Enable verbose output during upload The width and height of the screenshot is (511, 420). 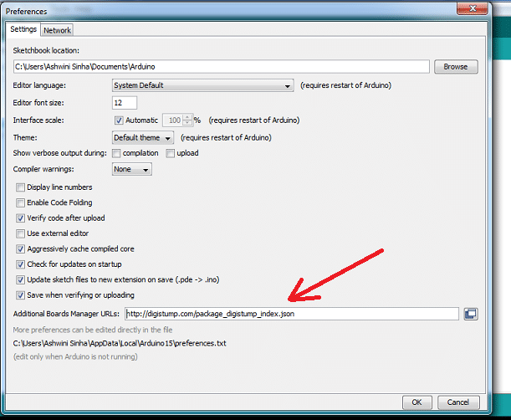click(x=171, y=153)
